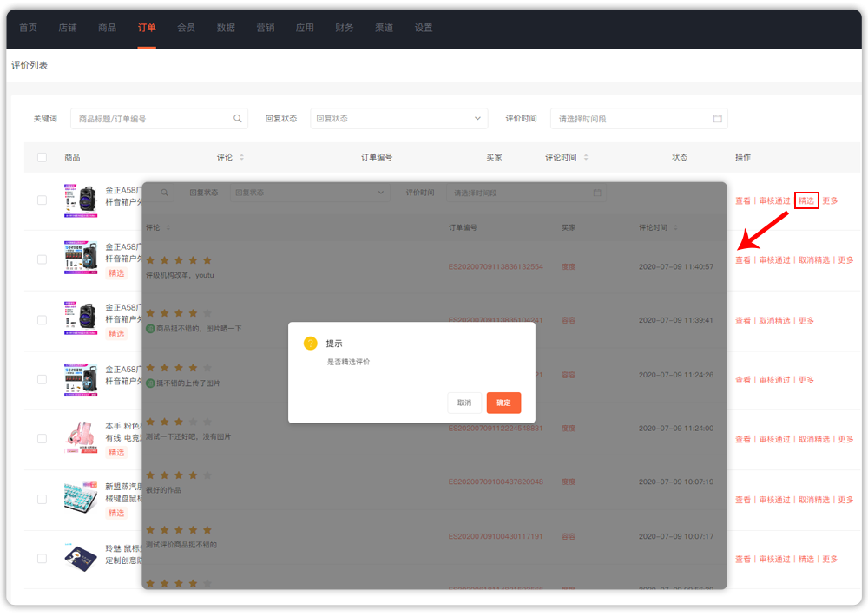Image resolution: width=868 pixels, height=616 pixels.
Task: Click the yellow 提示 icon in the dialog
Action: [x=310, y=344]
